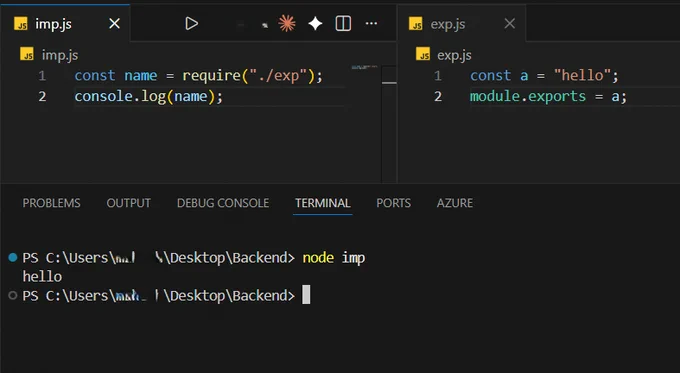
Task: Click the exp.js breadcrumb
Action: 454,55
